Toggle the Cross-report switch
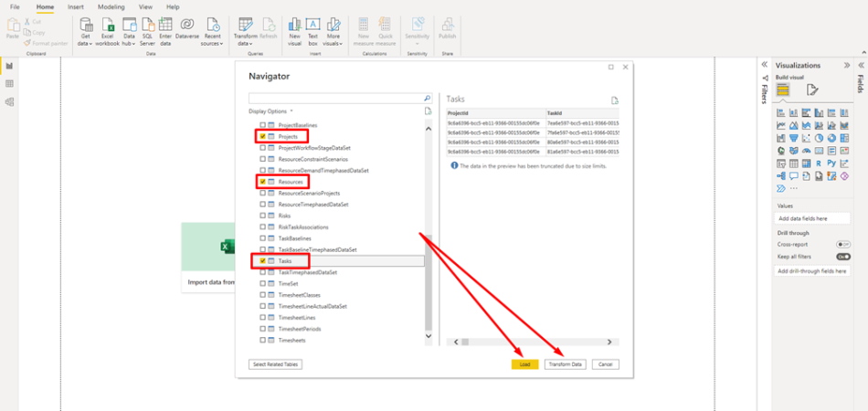This screenshot has width=868, height=411. click(843, 245)
